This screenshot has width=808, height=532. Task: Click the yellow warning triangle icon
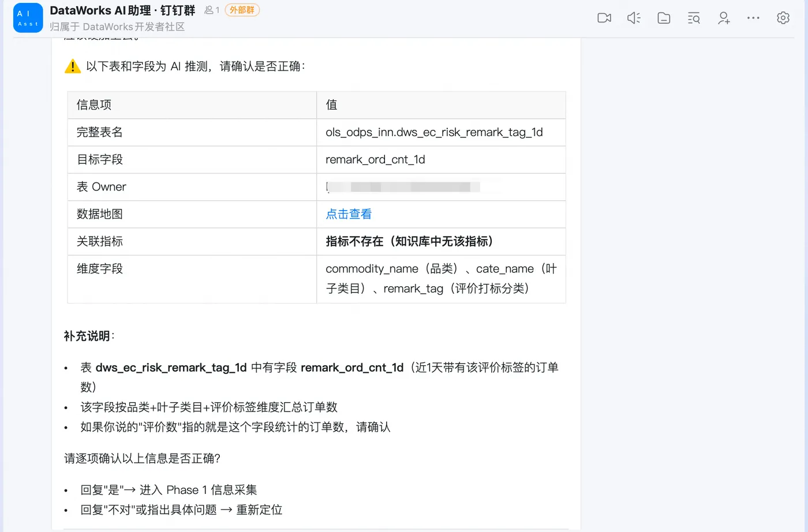[x=73, y=66]
